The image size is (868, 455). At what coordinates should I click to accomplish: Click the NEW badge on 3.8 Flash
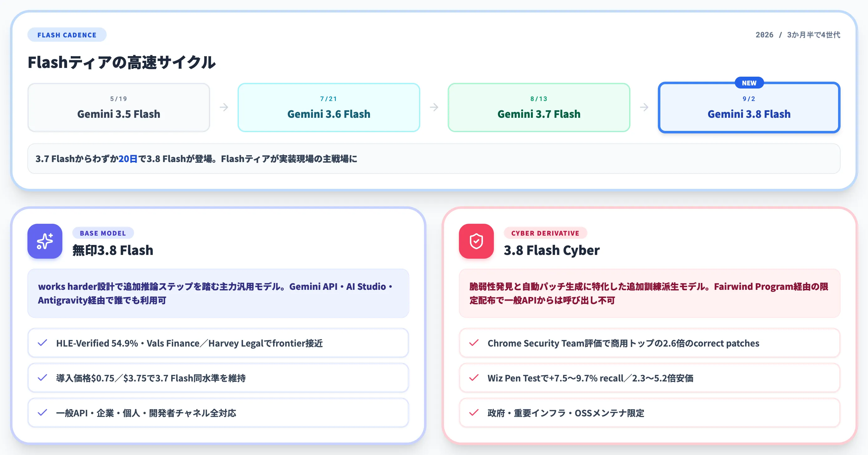(749, 83)
